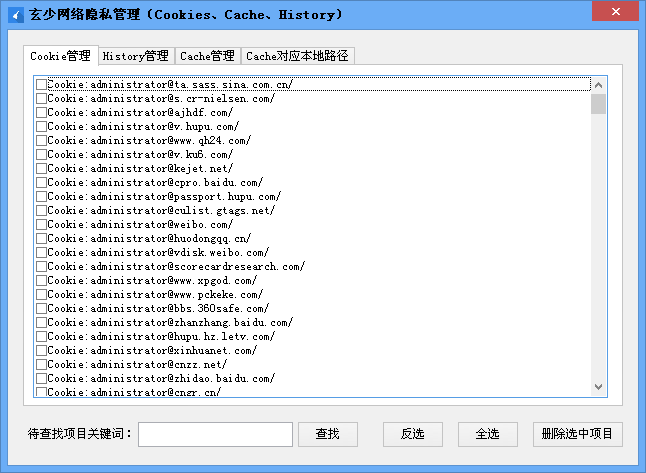Select the zhanzhang.baidu.com cookie checkbox
Screen dimensions: 646x473
pyautogui.click(x=41, y=323)
